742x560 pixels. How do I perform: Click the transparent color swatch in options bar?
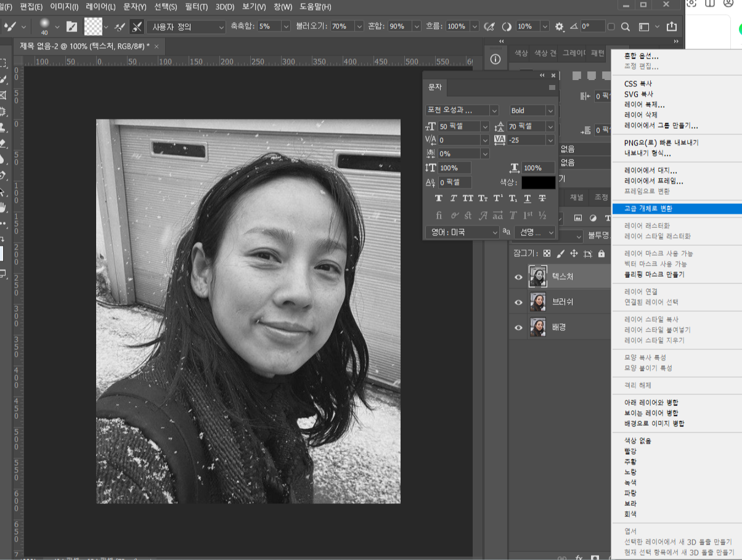coord(93,26)
